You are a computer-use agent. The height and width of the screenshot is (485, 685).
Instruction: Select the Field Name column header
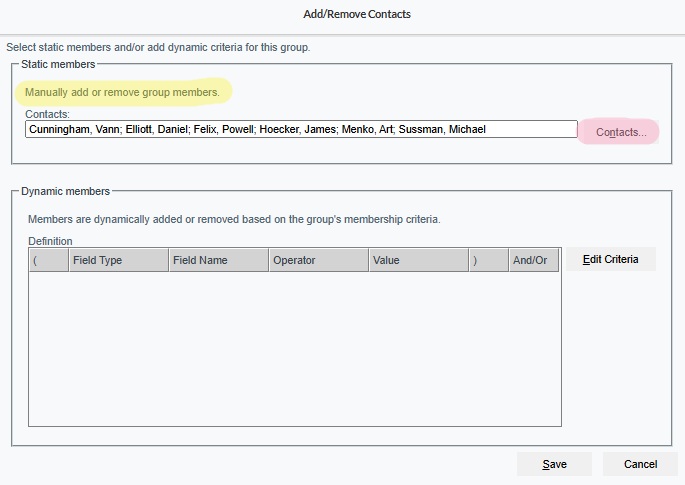(x=218, y=260)
